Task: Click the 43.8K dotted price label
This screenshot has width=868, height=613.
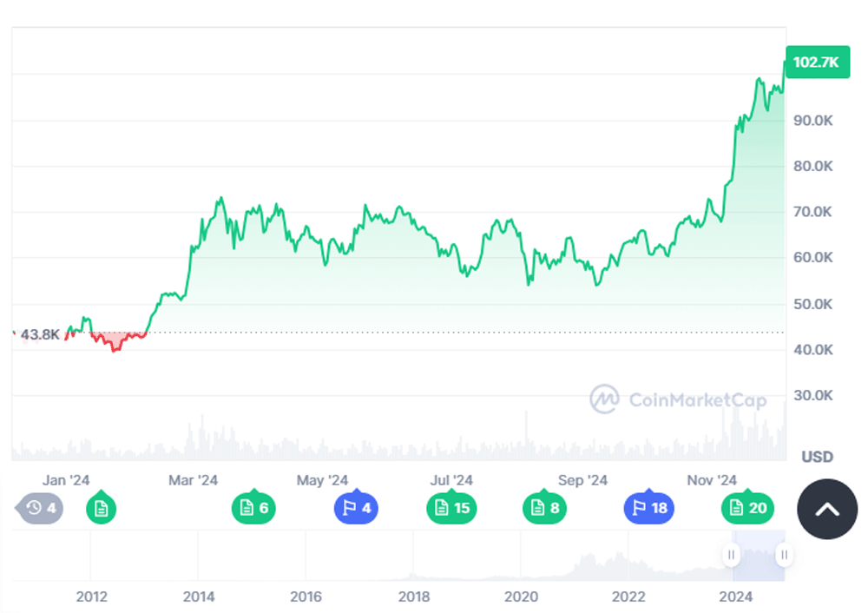Action: point(41,333)
